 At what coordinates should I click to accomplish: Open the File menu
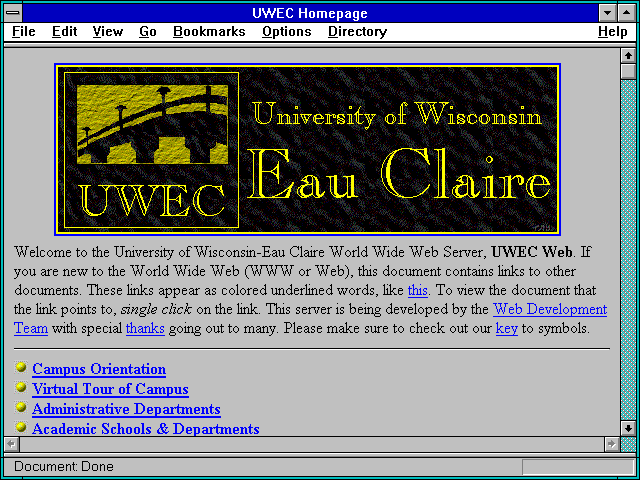coord(24,31)
